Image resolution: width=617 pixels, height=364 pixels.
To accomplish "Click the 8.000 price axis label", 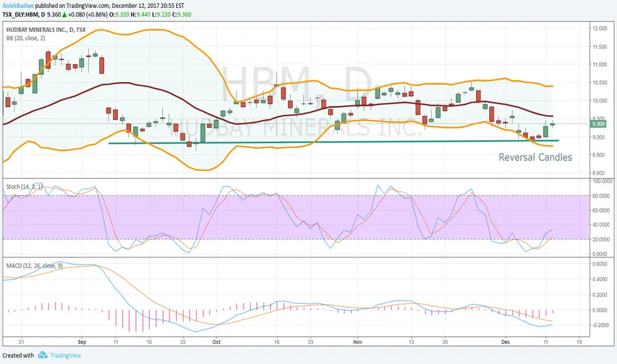I will (x=600, y=173).
